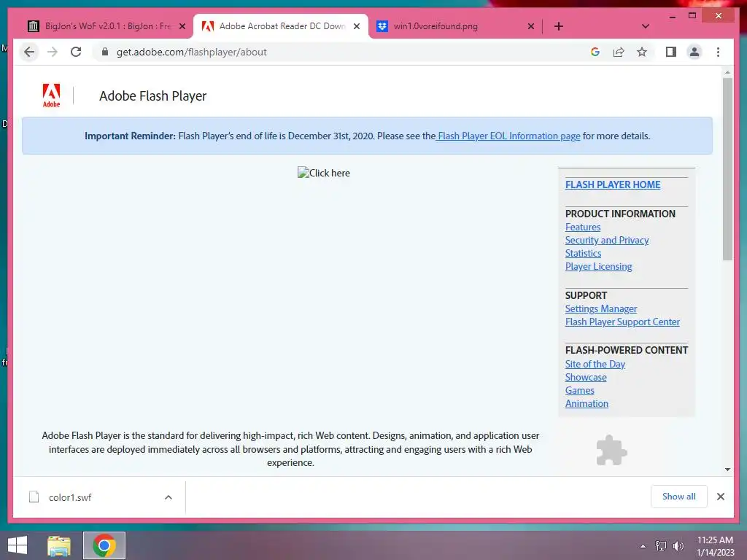The height and width of the screenshot is (560, 747).
Task: Open the Games link
Action: 580,391
